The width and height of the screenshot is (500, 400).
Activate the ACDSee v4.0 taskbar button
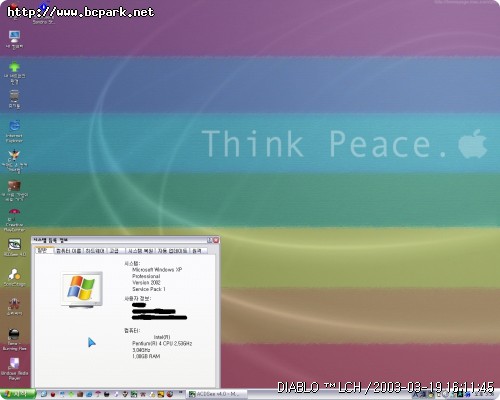tap(217, 394)
